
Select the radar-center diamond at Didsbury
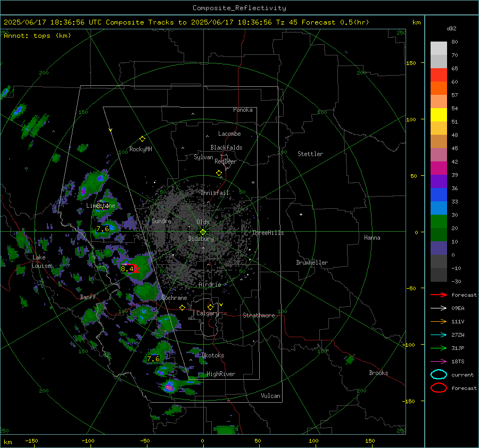point(203,232)
